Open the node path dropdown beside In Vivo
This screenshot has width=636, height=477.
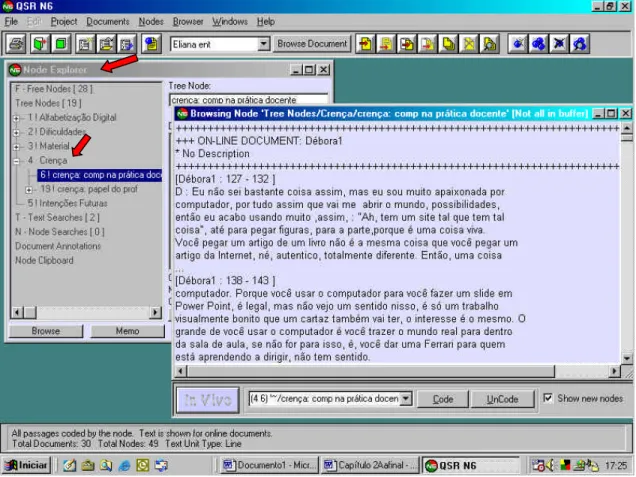405,398
